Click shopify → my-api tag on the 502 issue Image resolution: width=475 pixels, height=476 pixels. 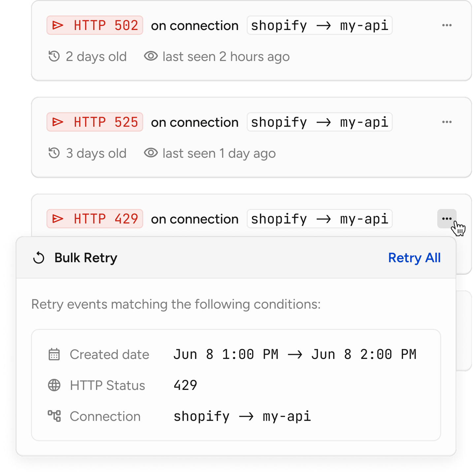[x=319, y=25]
